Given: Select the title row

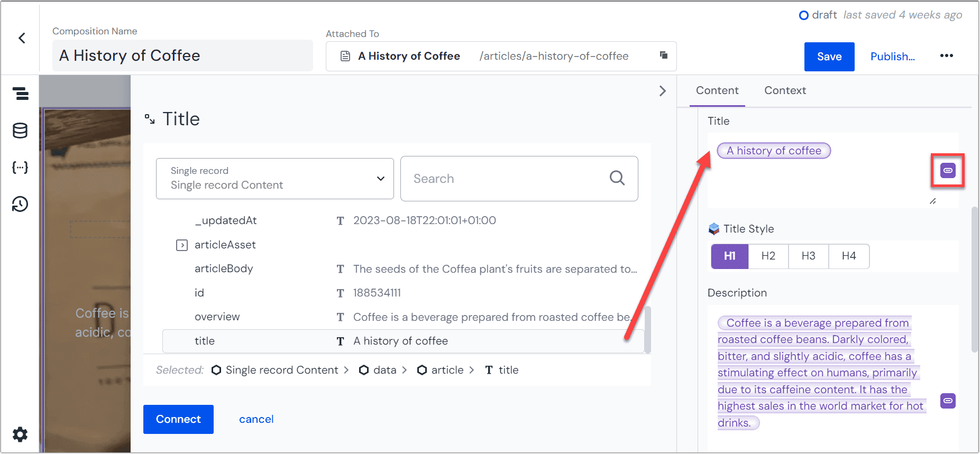Looking at the screenshot, I should (x=404, y=341).
